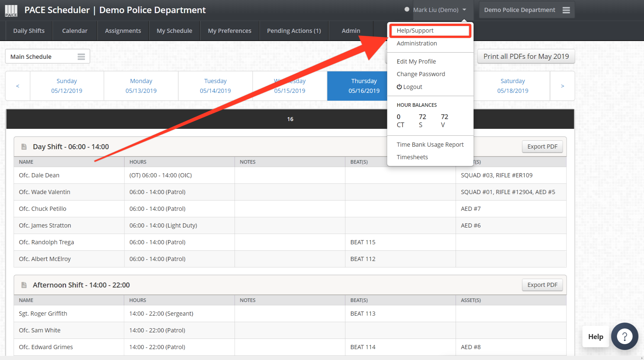The width and height of the screenshot is (644, 360).
Task: Click the 72 S sick hour balance
Action: 422,120
